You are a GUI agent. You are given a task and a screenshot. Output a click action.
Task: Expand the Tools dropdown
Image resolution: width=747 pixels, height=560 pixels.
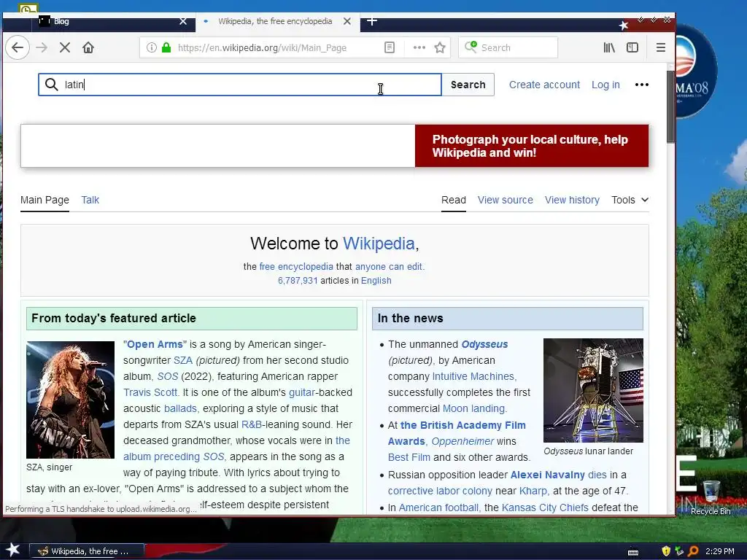coord(630,200)
